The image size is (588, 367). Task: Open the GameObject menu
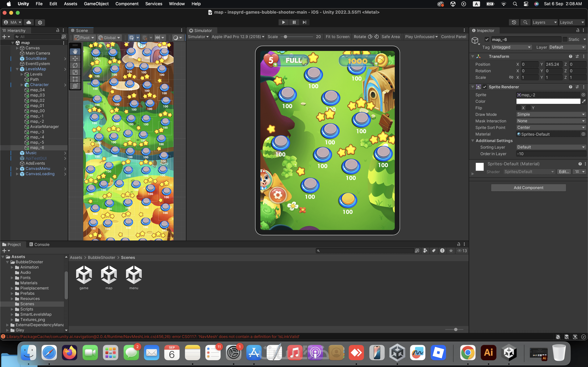[x=96, y=4]
